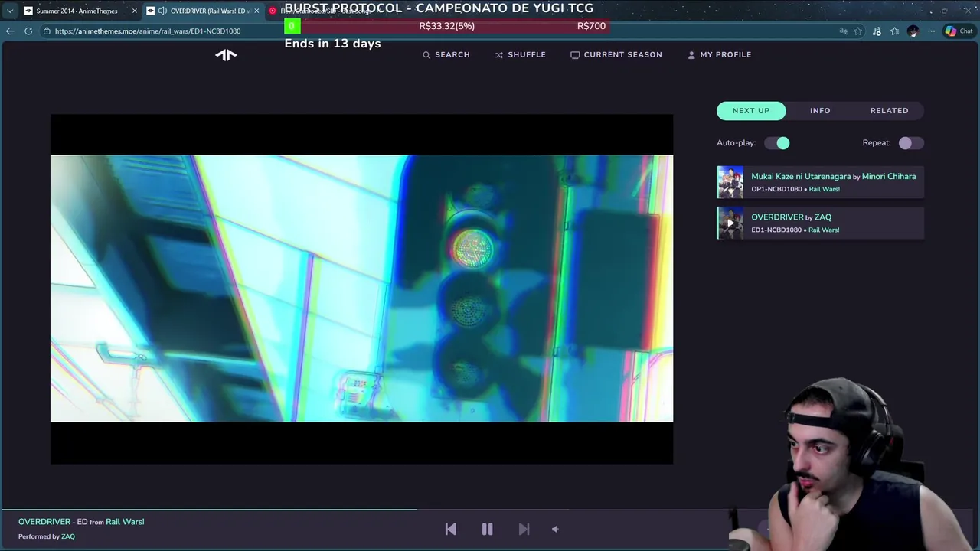This screenshot has height=551, width=980.
Task: Click the person icon beside MY PROFILE
Action: tap(691, 55)
